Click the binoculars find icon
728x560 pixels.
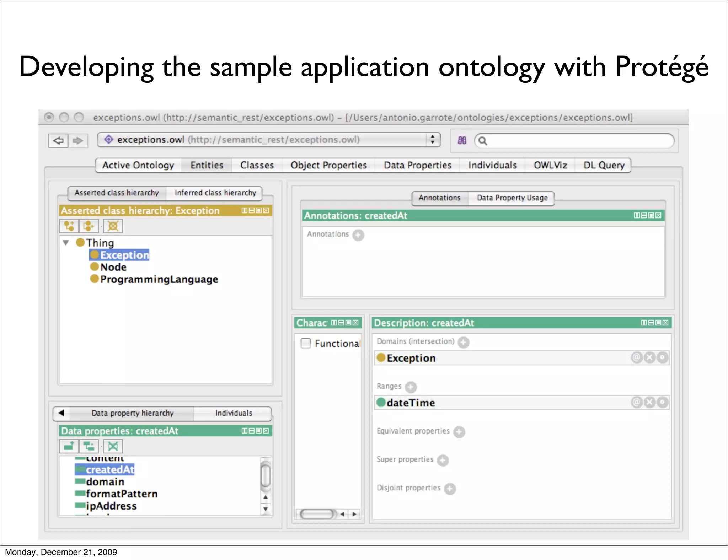click(462, 141)
